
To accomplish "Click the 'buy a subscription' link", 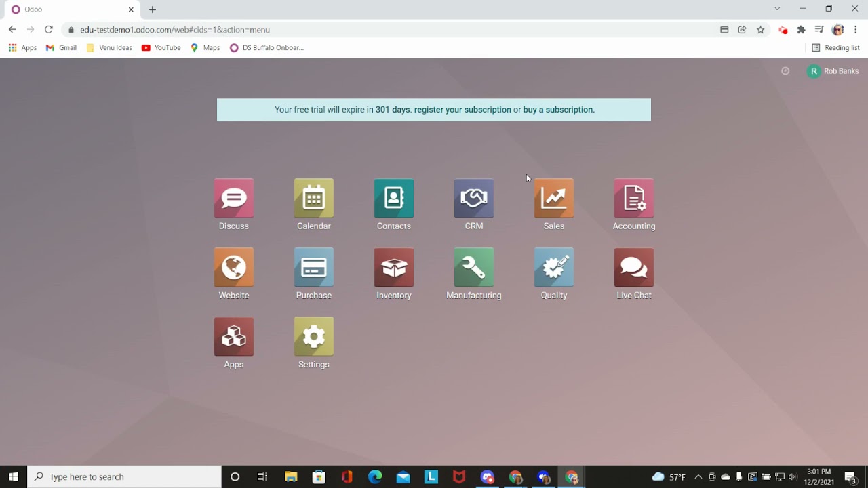I will pyautogui.click(x=558, y=110).
